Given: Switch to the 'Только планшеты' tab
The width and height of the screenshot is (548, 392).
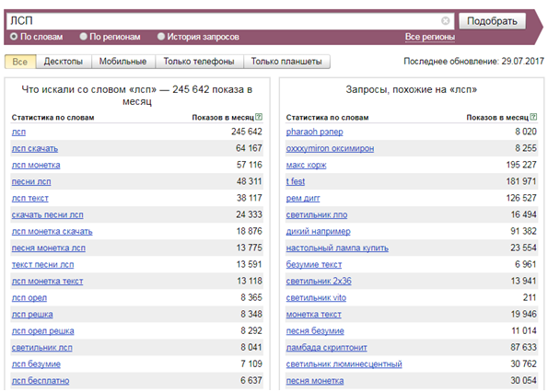Looking at the screenshot, I should pos(286,62).
